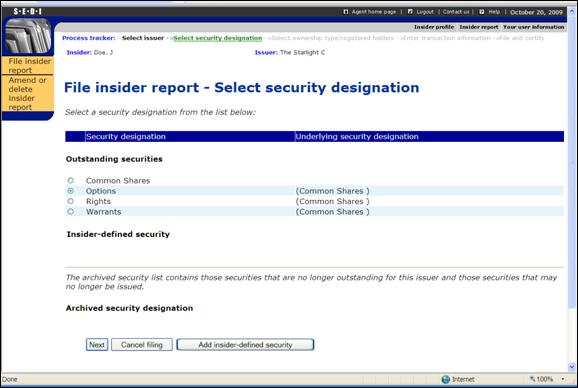Open Amend or delete insider report
578x388 pixels.
pos(28,94)
